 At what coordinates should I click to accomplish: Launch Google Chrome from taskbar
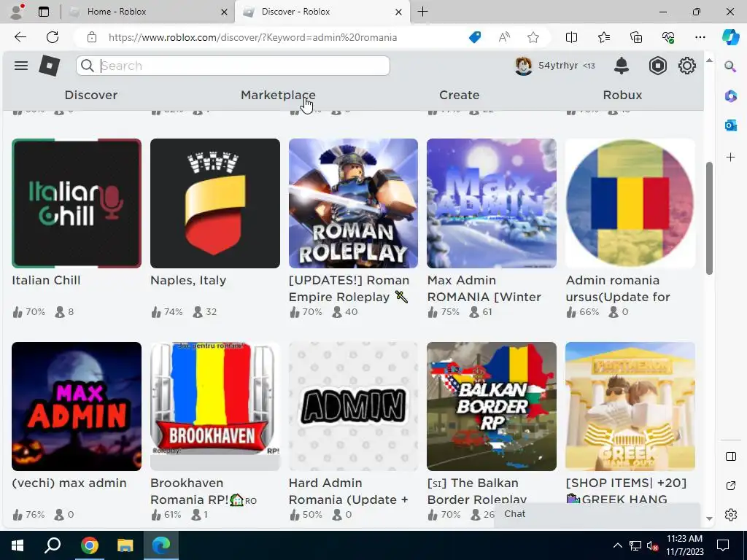89,545
